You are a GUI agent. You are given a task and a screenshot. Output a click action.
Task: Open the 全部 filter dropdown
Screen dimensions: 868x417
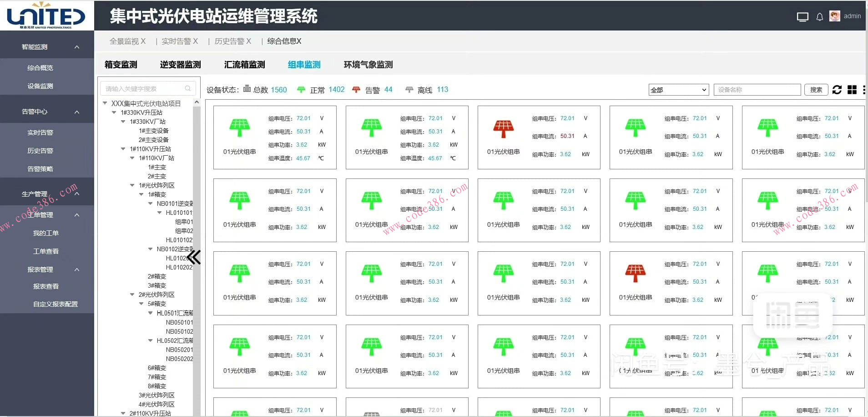pyautogui.click(x=678, y=90)
